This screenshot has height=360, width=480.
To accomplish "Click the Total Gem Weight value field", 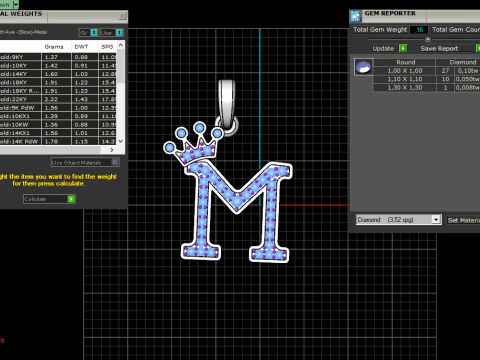I will coord(419,30).
